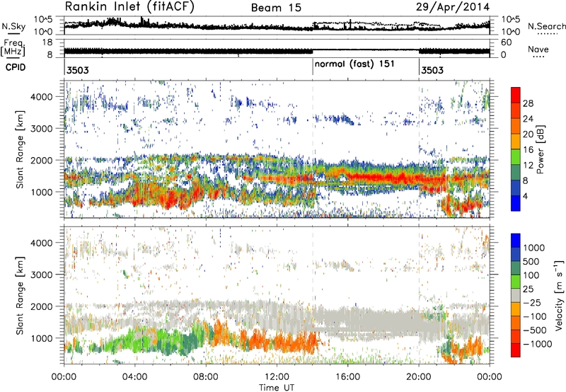This screenshot has width=566, height=392.
Task: Click the '3503' CPID label near 20:00
Action: click(x=432, y=70)
